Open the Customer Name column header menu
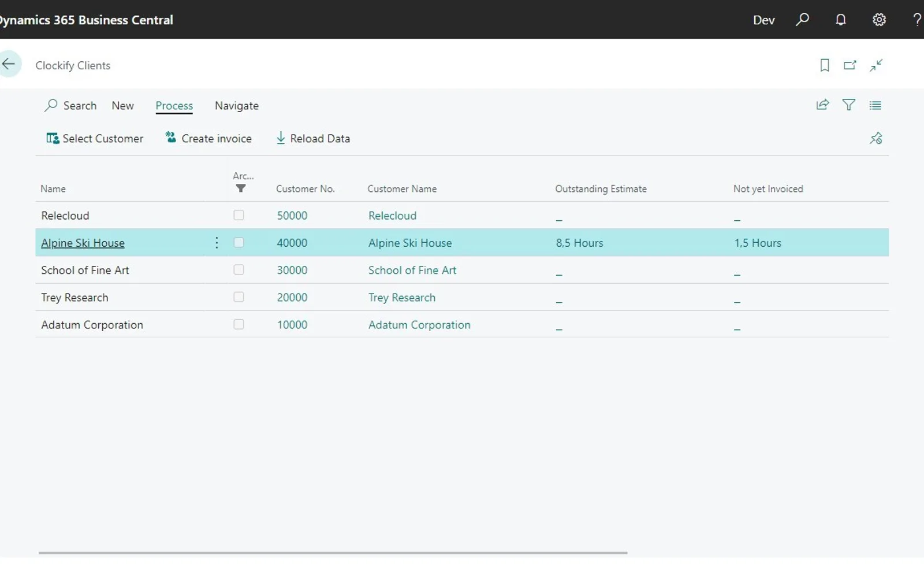The height and width of the screenshot is (578, 924). pyautogui.click(x=402, y=189)
